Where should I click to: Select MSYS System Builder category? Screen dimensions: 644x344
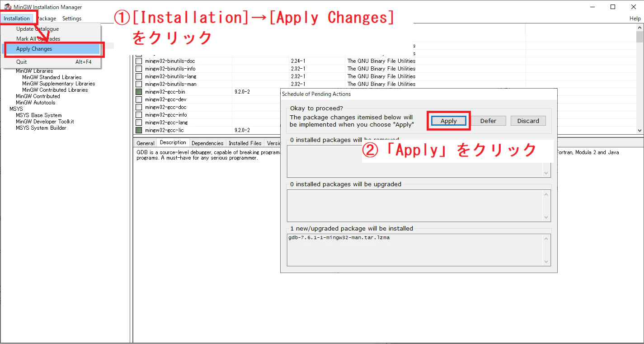(x=41, y=128)
